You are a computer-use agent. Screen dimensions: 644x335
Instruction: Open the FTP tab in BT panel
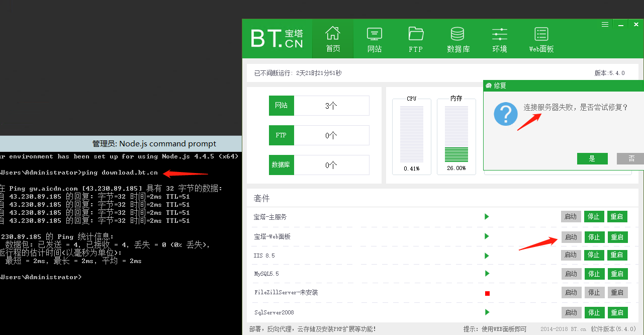point(416,39)
